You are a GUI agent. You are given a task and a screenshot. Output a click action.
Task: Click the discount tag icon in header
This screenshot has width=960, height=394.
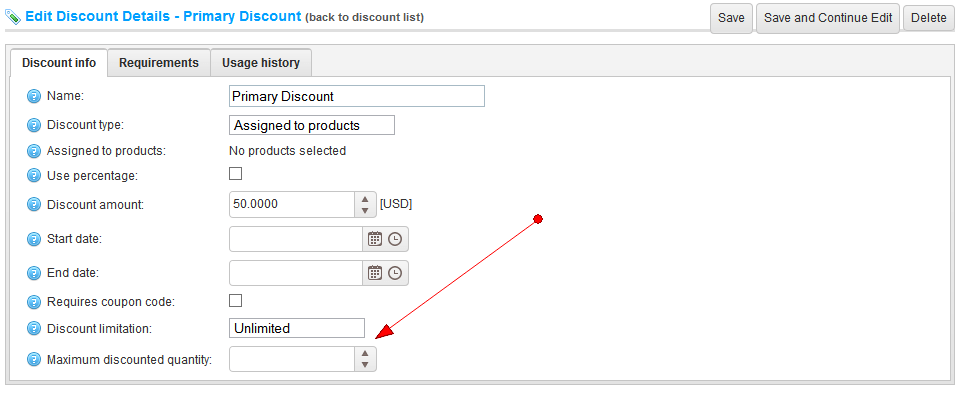point(13,17)
